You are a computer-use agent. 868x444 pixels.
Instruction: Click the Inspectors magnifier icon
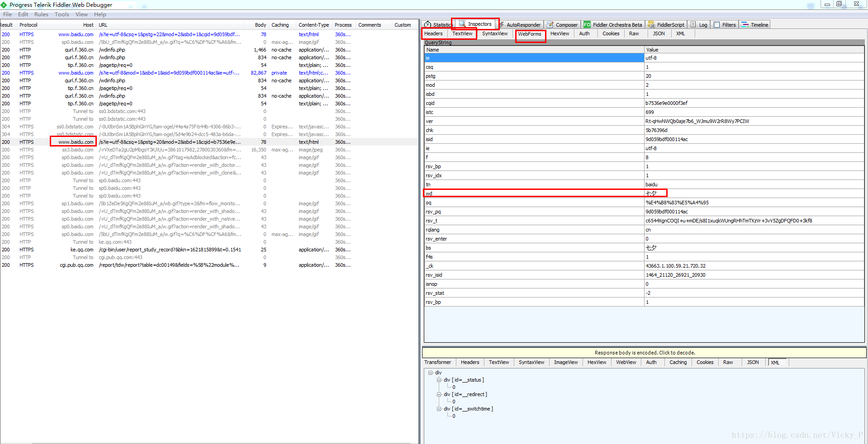462,24
